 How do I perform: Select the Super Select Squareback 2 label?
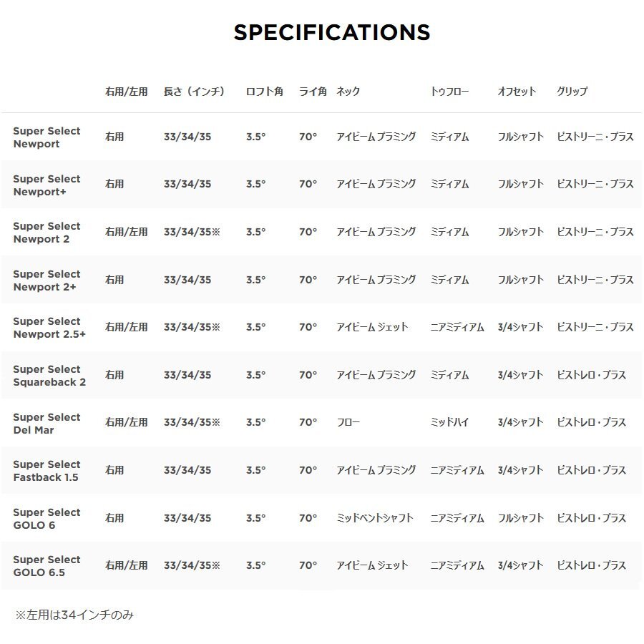pyautogui.click(x=49, y=375)
